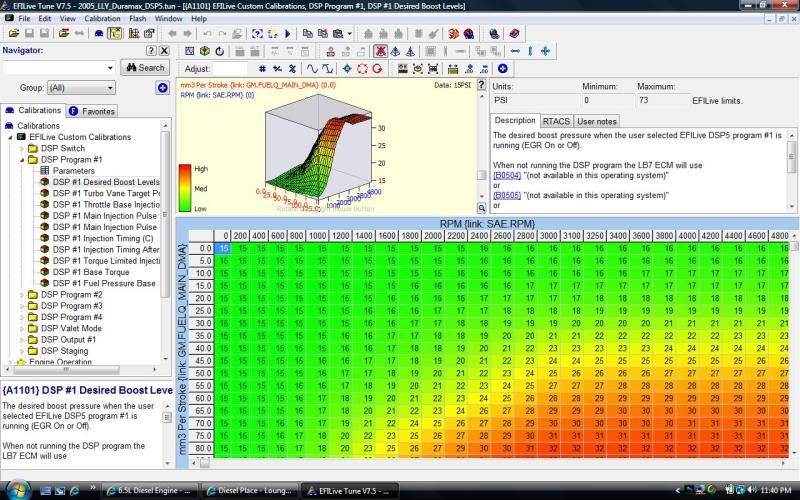Click the red book icon in the top toolbar
Image resolution: width=800 pixels, height=500 pixels.
coord(514,34)
